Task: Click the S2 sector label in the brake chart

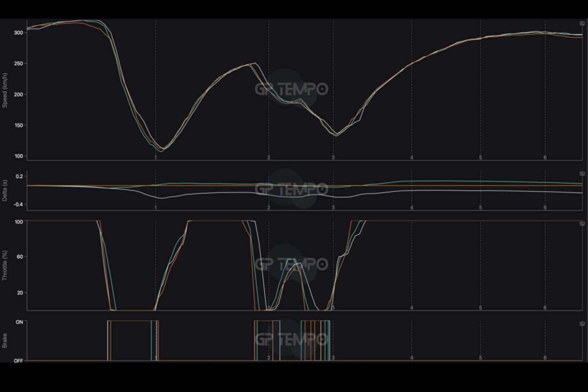Action: [x=582, y=324]
